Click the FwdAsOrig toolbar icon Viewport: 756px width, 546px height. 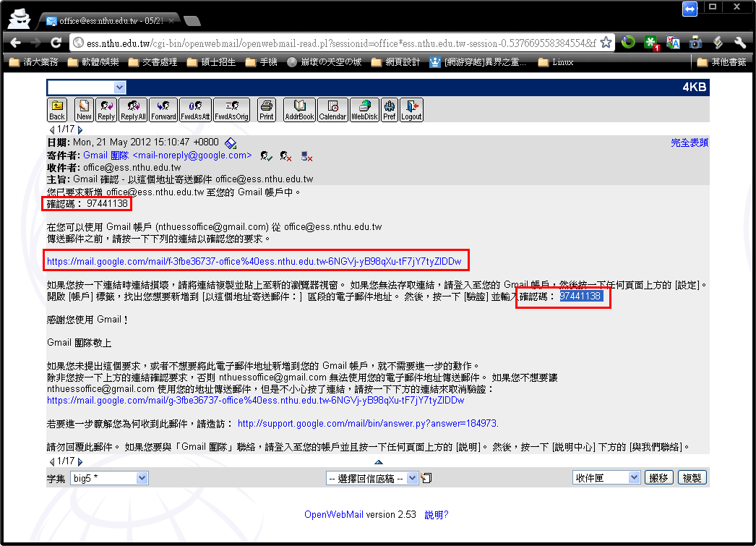click(x=231, y=110)
